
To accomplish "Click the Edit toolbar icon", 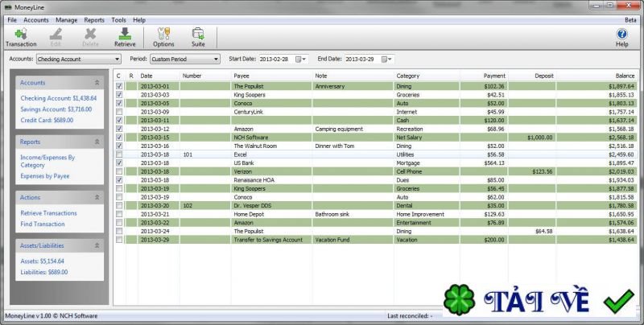I will tap(56, 38).
